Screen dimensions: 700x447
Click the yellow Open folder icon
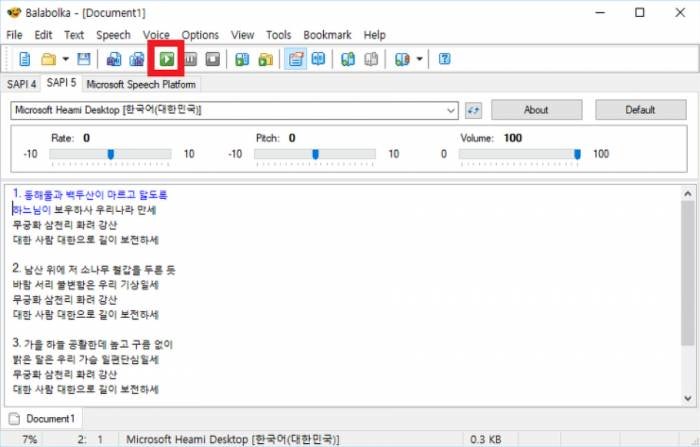point(49,59)
